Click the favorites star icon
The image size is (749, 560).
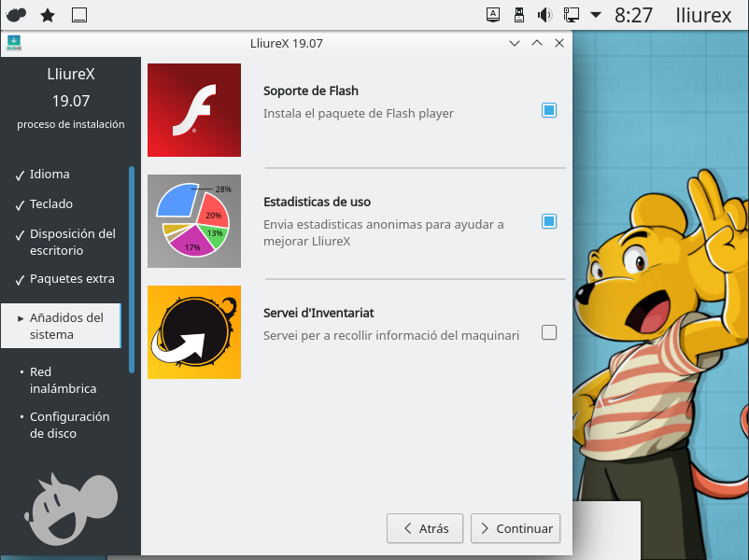[48, 15]
